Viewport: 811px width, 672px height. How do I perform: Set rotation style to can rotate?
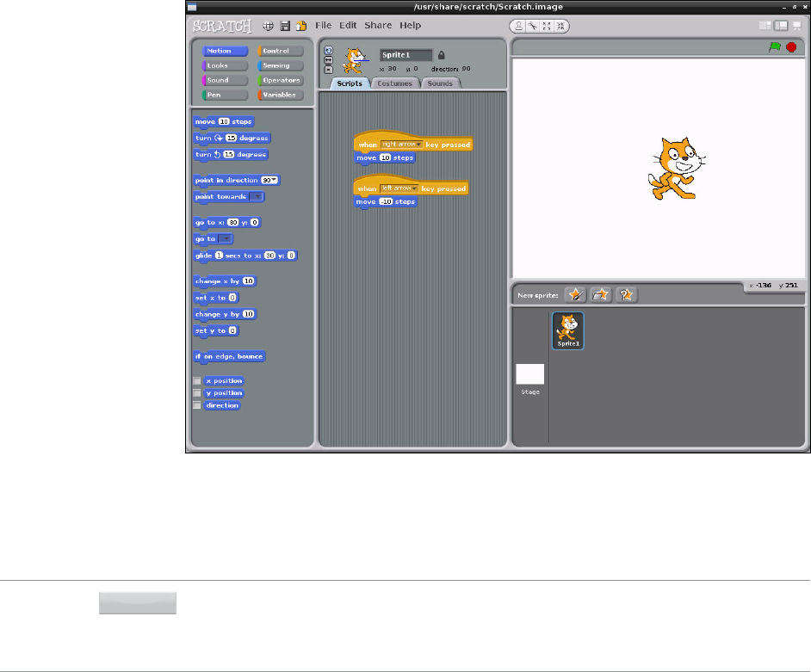coord(328,50)
